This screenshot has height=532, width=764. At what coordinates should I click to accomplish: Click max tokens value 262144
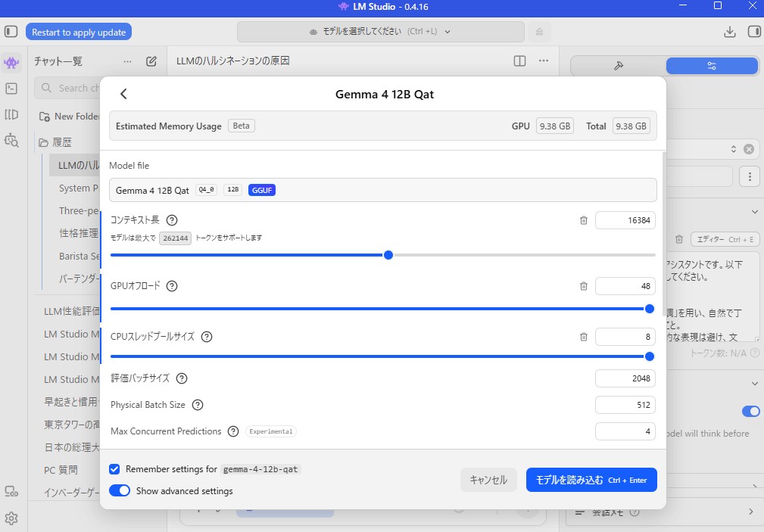point(176,238)
